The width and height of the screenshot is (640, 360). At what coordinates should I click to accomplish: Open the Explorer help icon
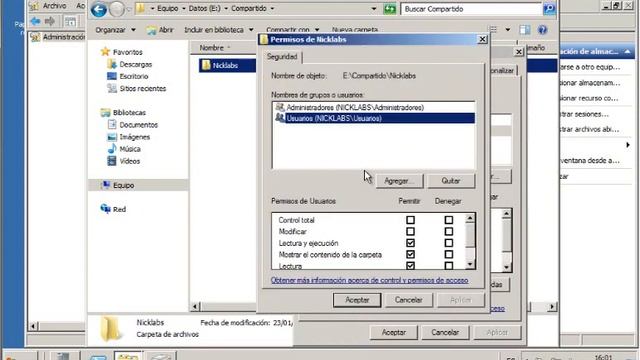coord(542,30)
